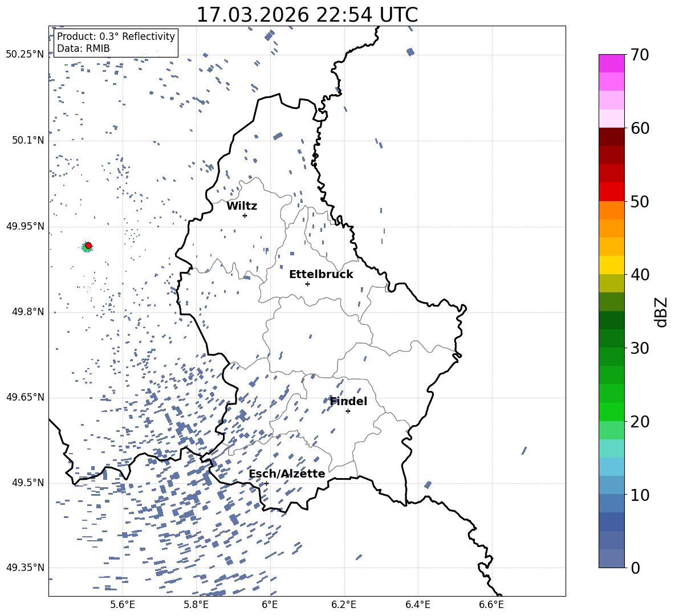Click longitude label 5.8°E

click(x=196, y=605)
